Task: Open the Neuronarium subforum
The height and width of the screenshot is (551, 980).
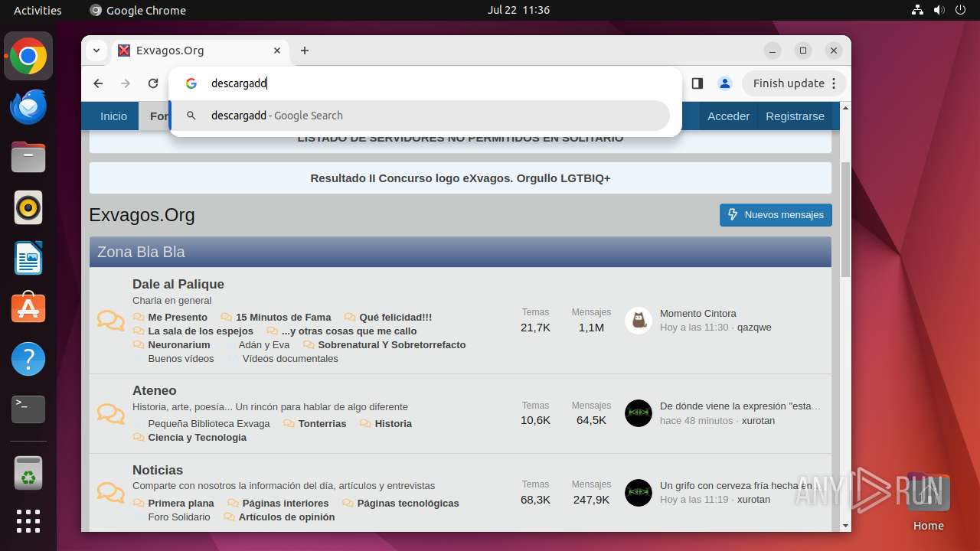Action: point(179,344)
